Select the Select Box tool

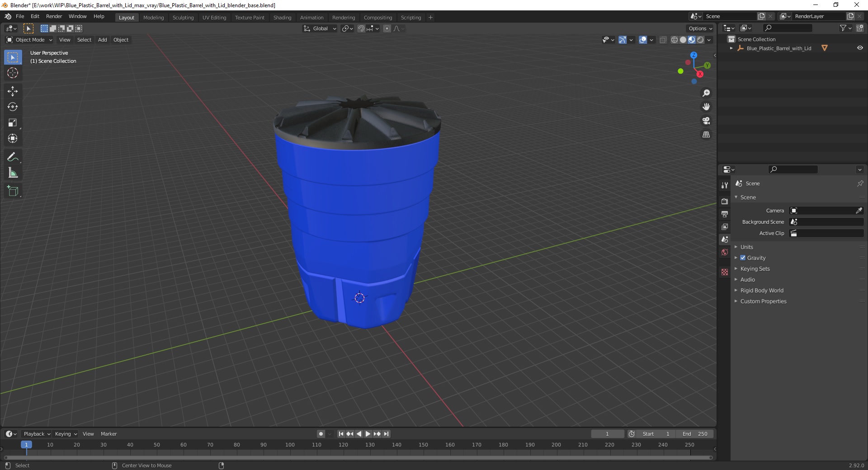13,57
